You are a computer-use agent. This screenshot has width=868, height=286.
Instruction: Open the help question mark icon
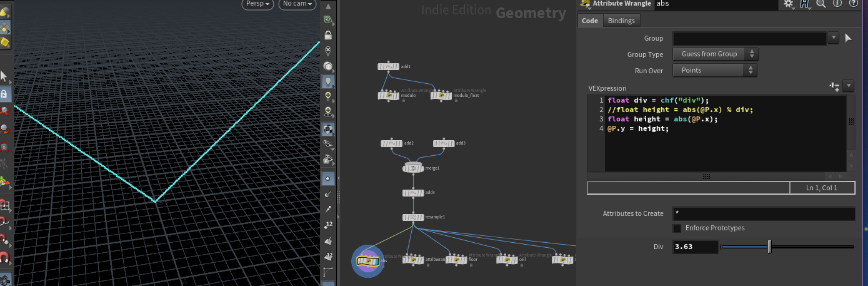(853, 4)
